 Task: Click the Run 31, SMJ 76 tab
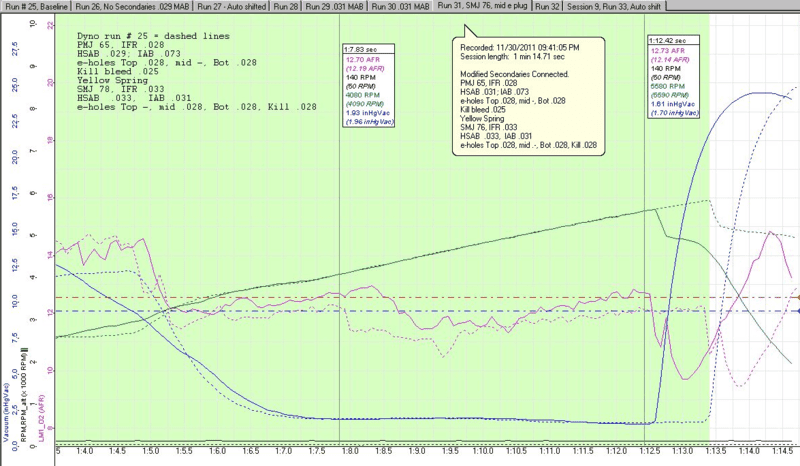pos(483,6)
